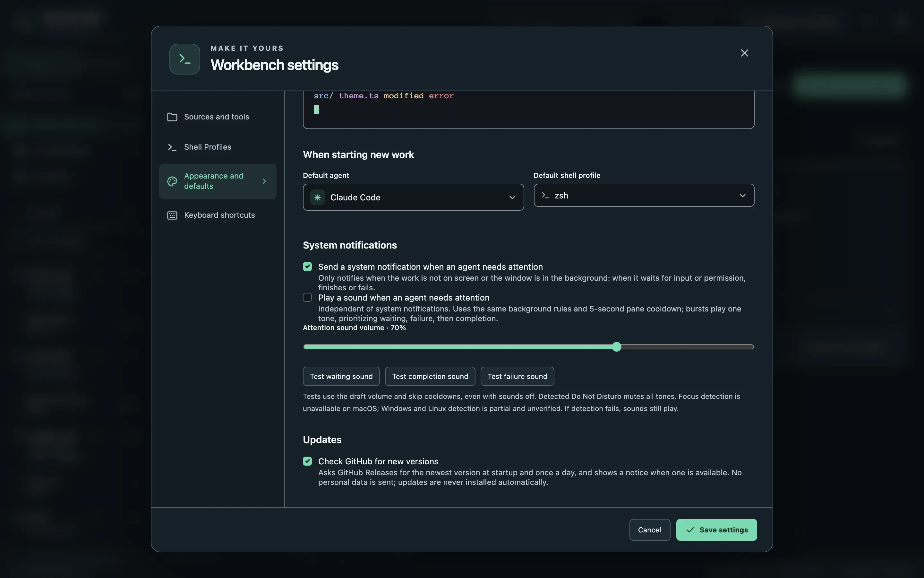Click 'error' text in terminal preview
The image size is (924, 578).
tap(441, 96)
